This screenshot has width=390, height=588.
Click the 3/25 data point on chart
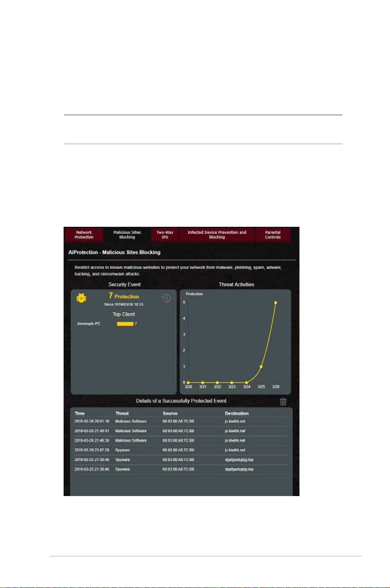pos(261,367)
